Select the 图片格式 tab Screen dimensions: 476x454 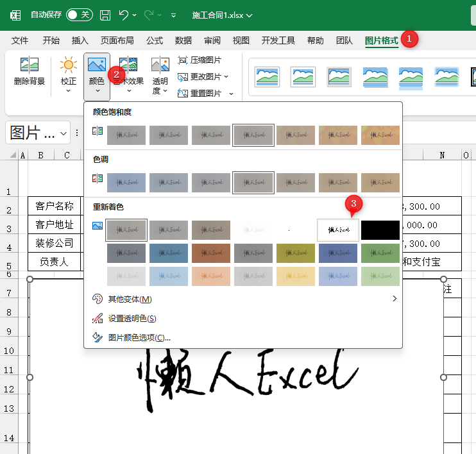click(x=382, y=40)
